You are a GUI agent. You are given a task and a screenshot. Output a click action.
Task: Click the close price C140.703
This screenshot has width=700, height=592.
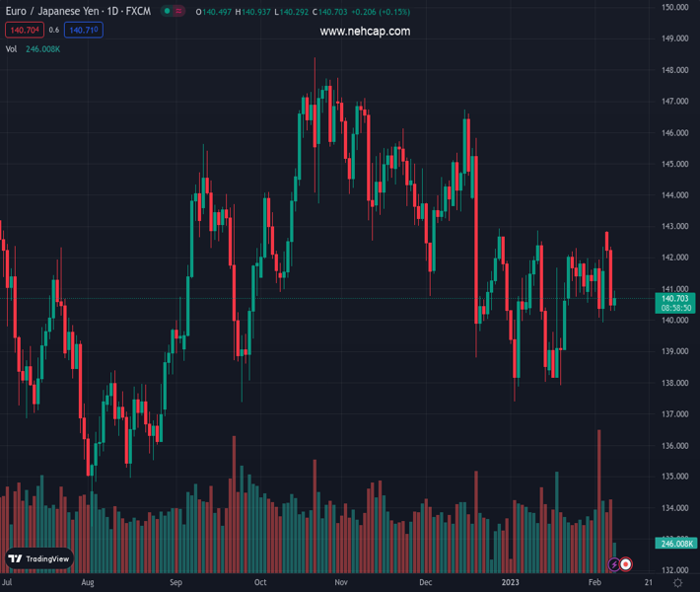(329, 12)
